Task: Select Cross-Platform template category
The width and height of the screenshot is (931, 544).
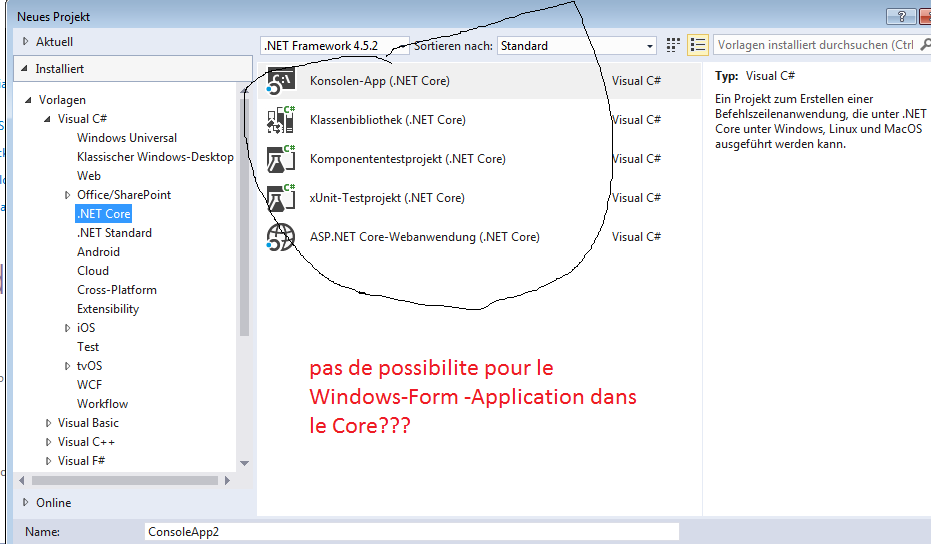Action: point(116,290)
